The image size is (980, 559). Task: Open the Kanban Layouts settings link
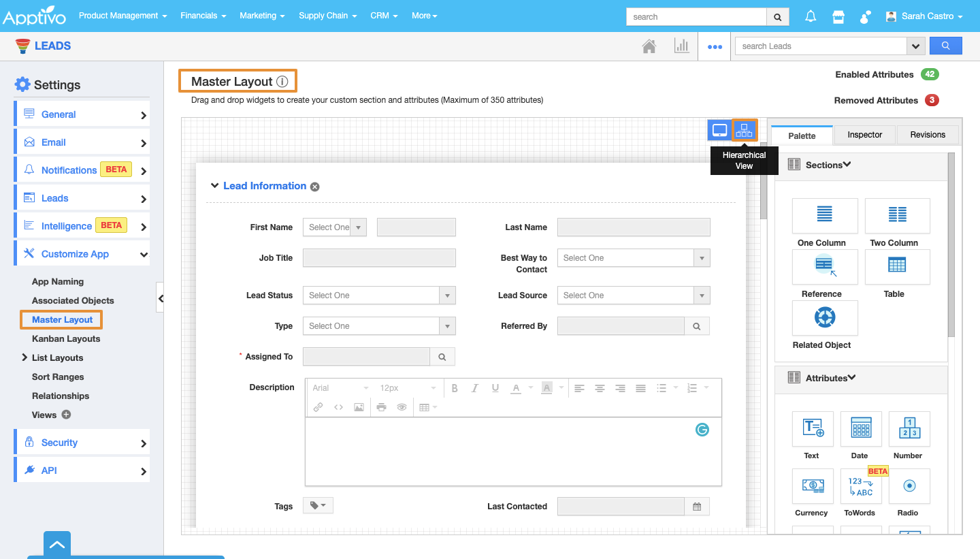click(66, 338)
